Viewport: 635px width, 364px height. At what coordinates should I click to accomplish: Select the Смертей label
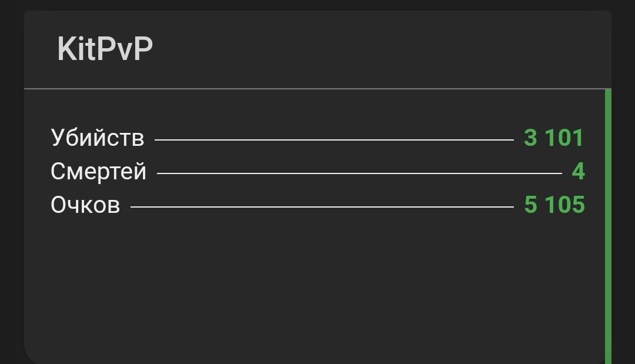coord(98,171)
